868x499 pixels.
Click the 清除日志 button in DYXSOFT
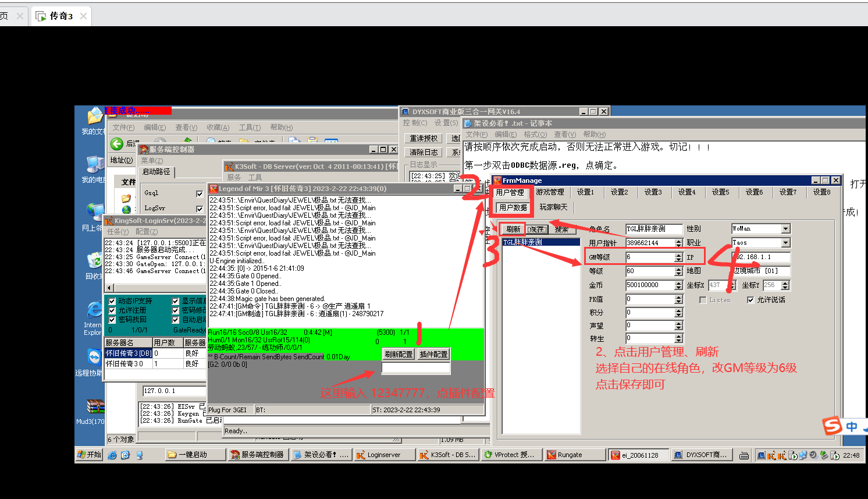coord(424,153)
